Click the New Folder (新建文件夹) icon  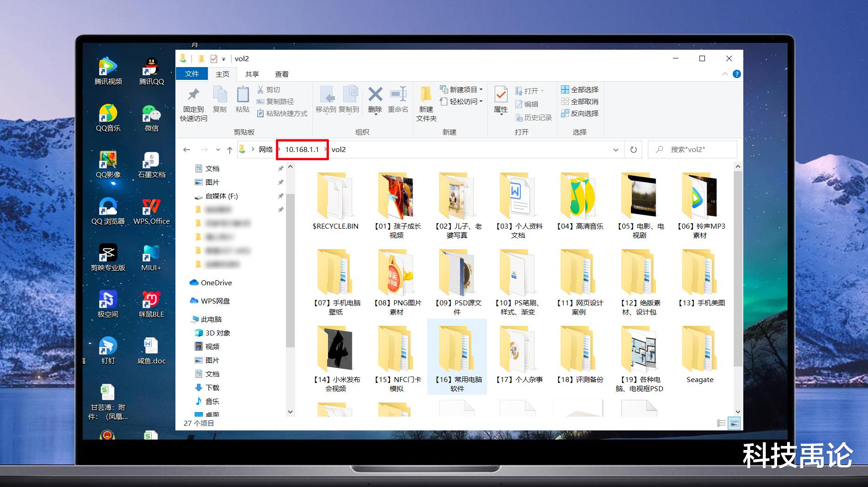pyautogui.click(x=426, y=94)
